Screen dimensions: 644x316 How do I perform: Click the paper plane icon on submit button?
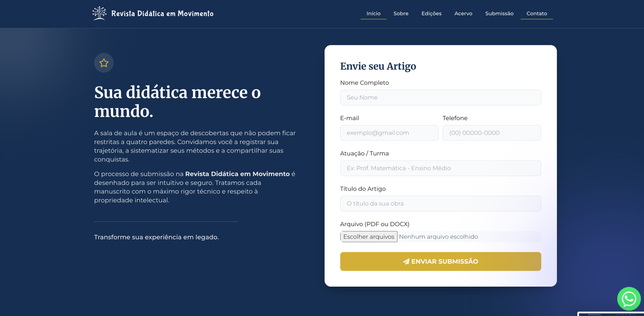click(406, 262)
